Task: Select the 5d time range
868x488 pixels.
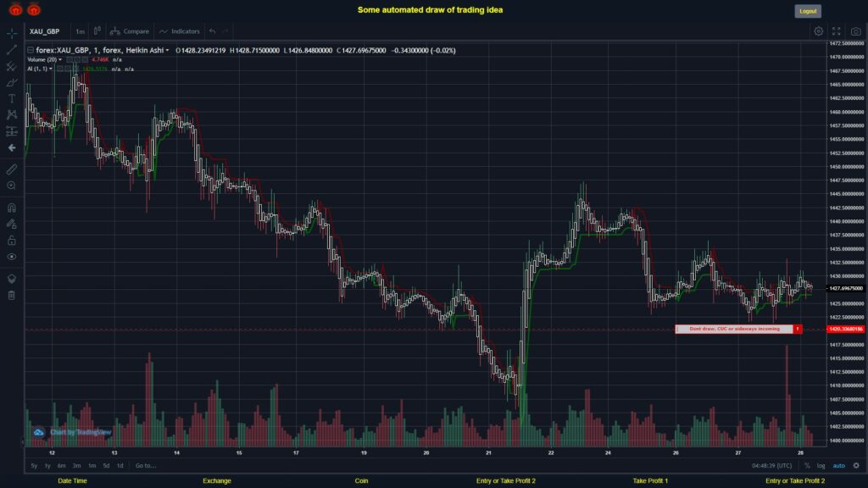Action: [106, 466]
